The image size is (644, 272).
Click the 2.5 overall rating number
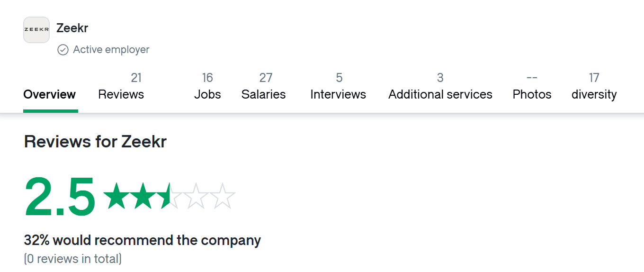pyautogui.click(x=60, y=197)
